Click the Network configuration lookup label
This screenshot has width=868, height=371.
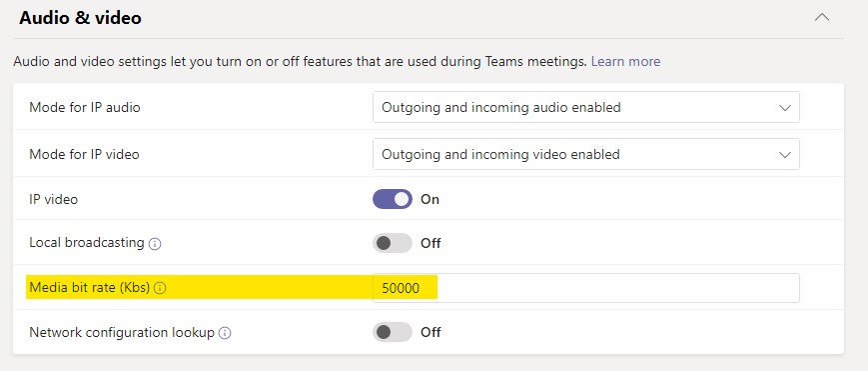click(x=122, y=332)
